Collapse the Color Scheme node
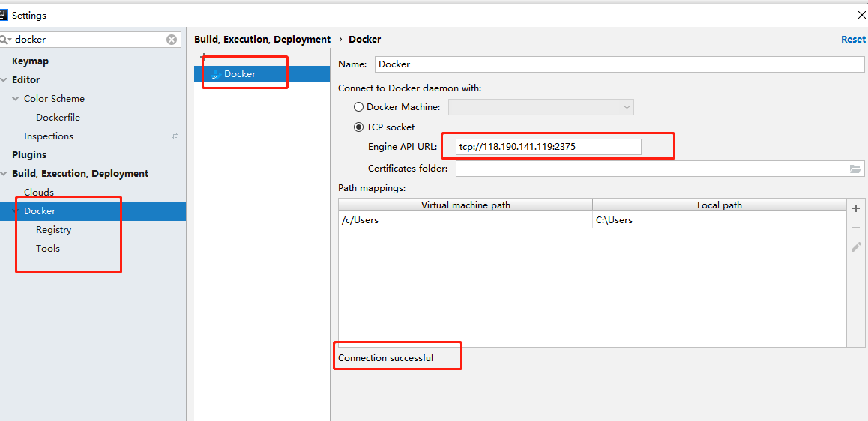The height and width of the screenshot is (421, 868). pos(16,98)
